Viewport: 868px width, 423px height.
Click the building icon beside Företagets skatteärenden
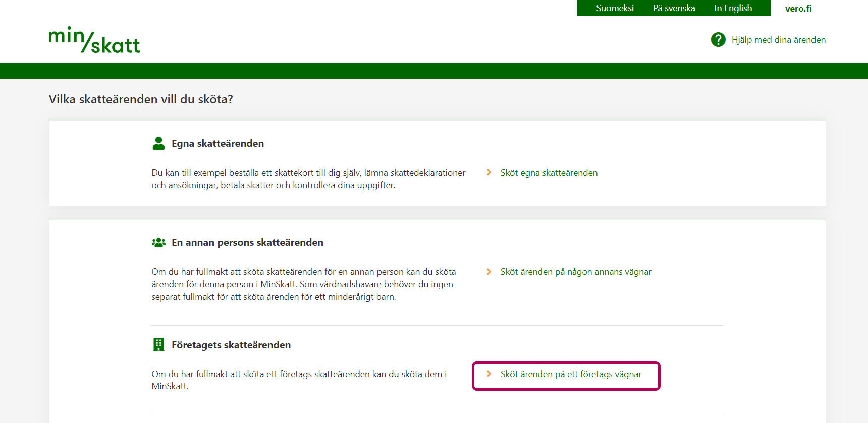click(x=158, y=345)
